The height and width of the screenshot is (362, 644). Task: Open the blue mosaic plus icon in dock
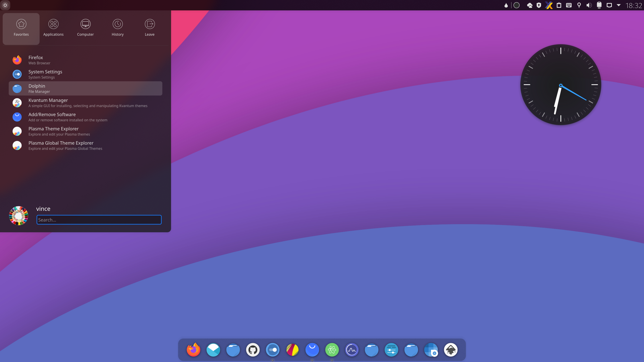(431, 350)
